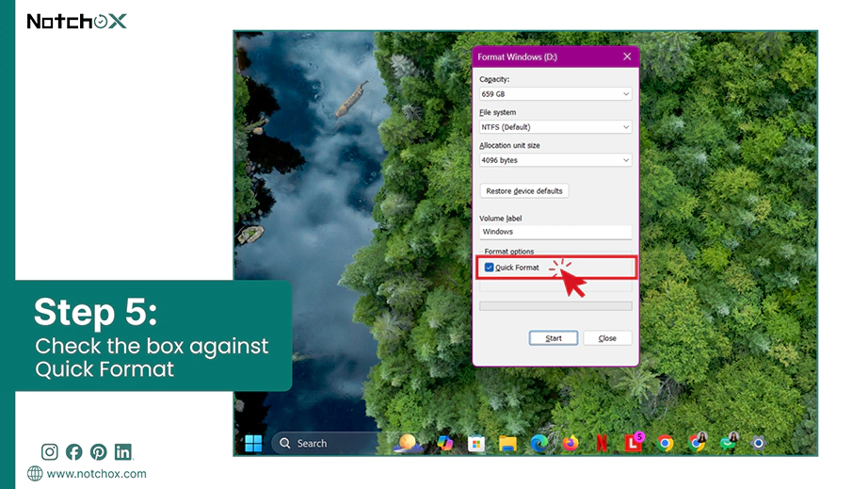The height and width of the screenshot is (489, 868).
Task: Open Chrome with profile picture on taskbar
Action: 698,442
